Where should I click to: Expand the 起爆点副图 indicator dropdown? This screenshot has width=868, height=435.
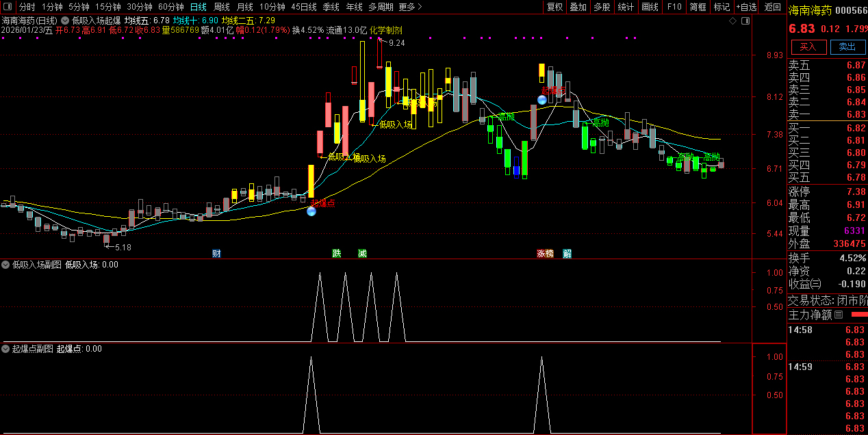pyautogui.click(x=6, y=349)
